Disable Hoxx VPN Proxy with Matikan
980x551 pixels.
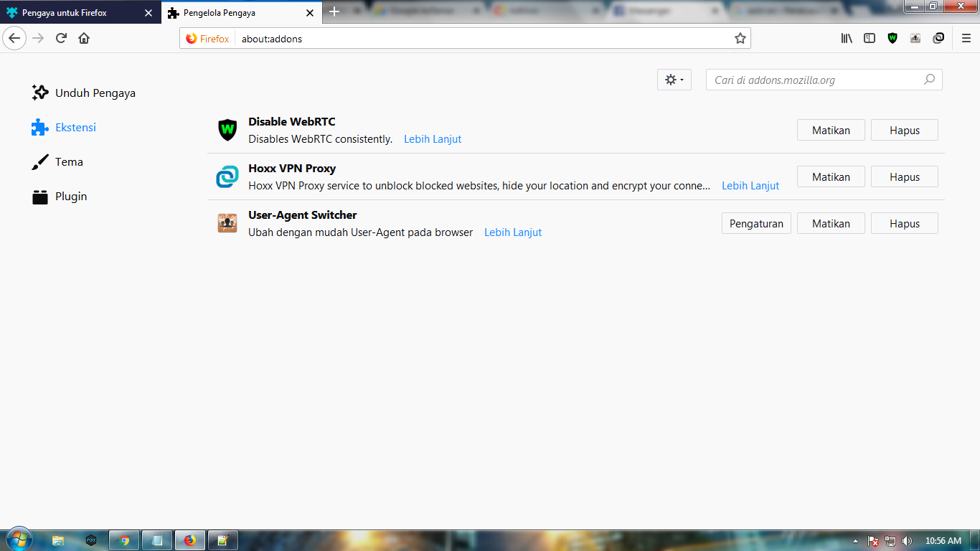click(x=831, y=176)
